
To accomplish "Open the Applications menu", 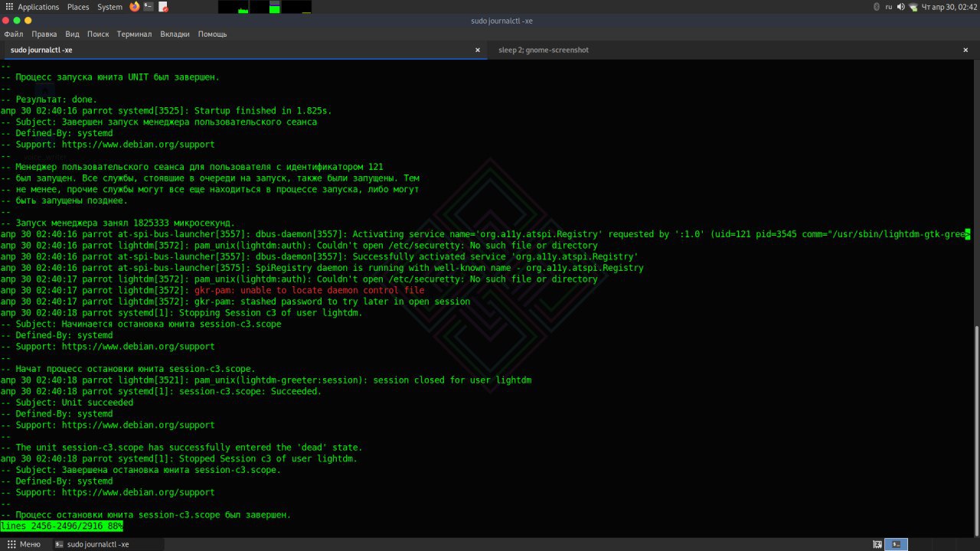I will pyautogui.click(x=38, y=7).
